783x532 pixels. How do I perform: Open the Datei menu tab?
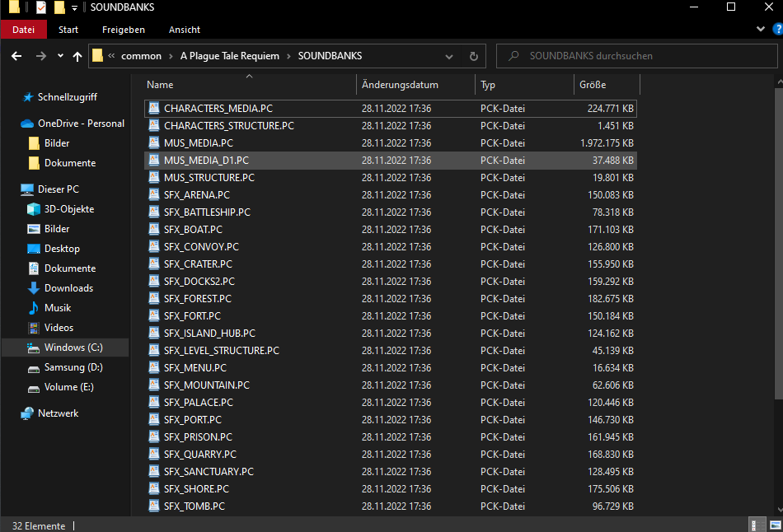(23, 30)
